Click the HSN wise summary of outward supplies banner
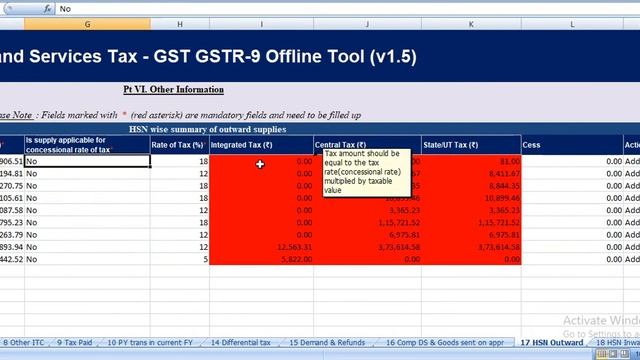Viewport: 640px width, 360px height. pos(207,129)
